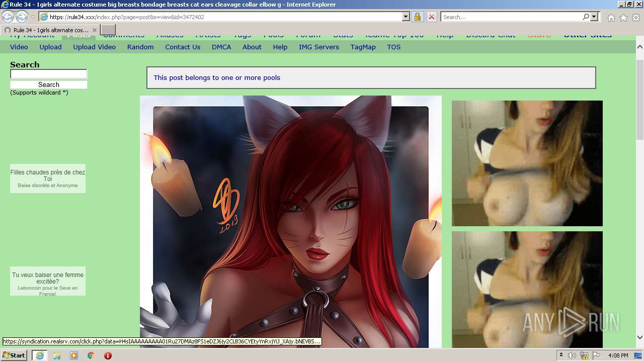The image size is (644, 362).
Task: Click the Internet Explorer taskbar icon
Action: point(39,355)
